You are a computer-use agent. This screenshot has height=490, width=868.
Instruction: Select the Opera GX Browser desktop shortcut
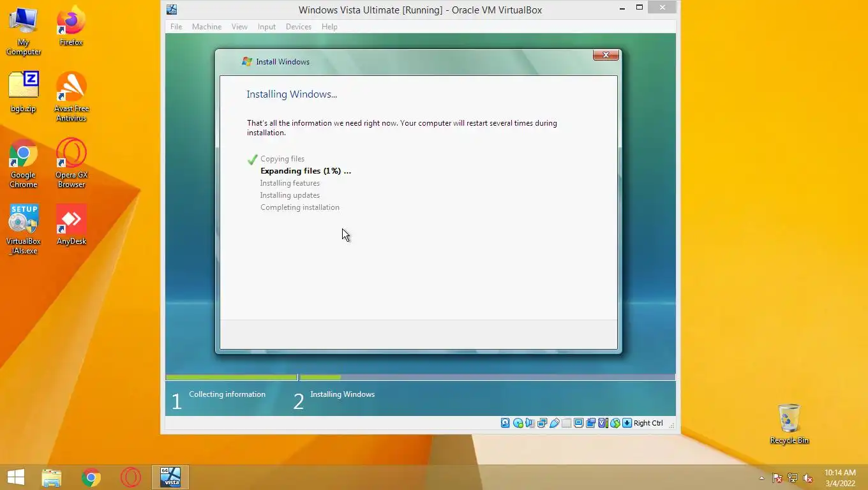tap(71, 163)
